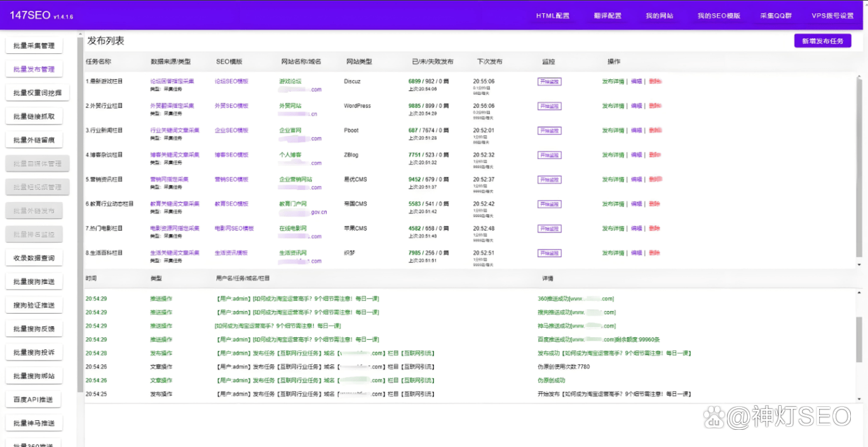Go to 我的SEO模板 in top menu
The width and height of the screenshot is (868, 447).
click(719, 16)
